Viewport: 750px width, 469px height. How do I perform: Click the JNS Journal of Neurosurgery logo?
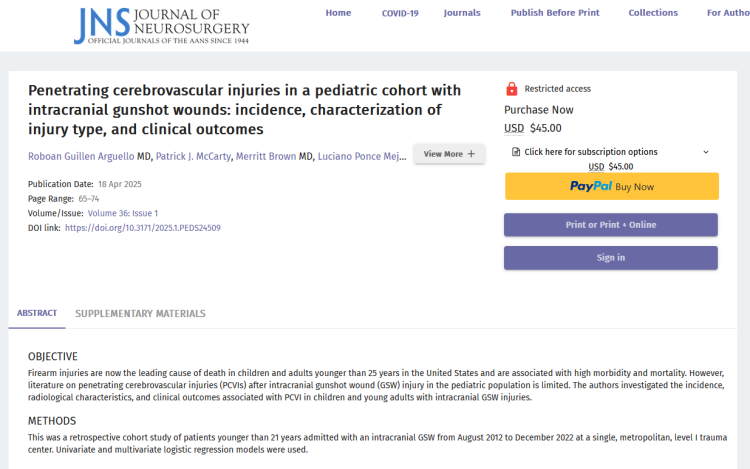coord(160,25)
